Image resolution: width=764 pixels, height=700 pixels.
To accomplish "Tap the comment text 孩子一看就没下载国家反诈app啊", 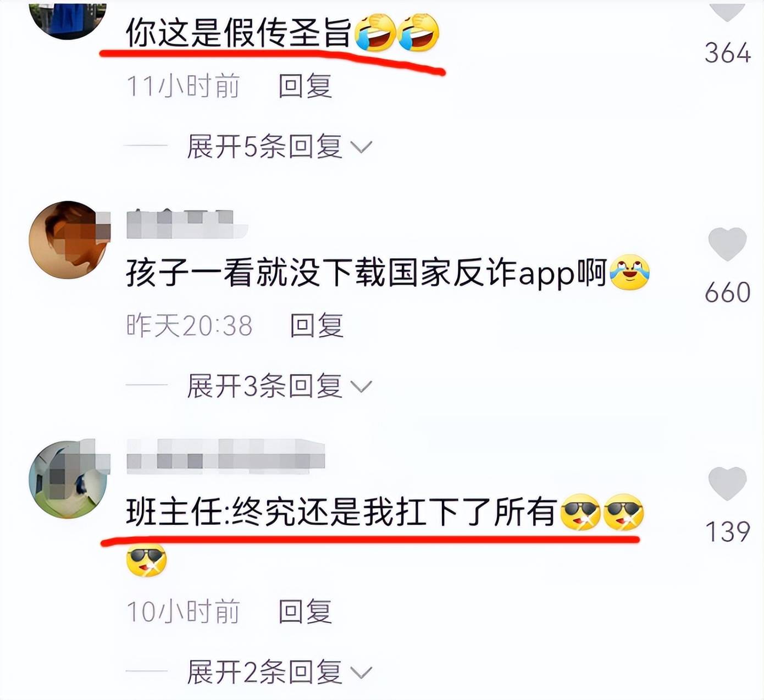I will pos(367,273).
